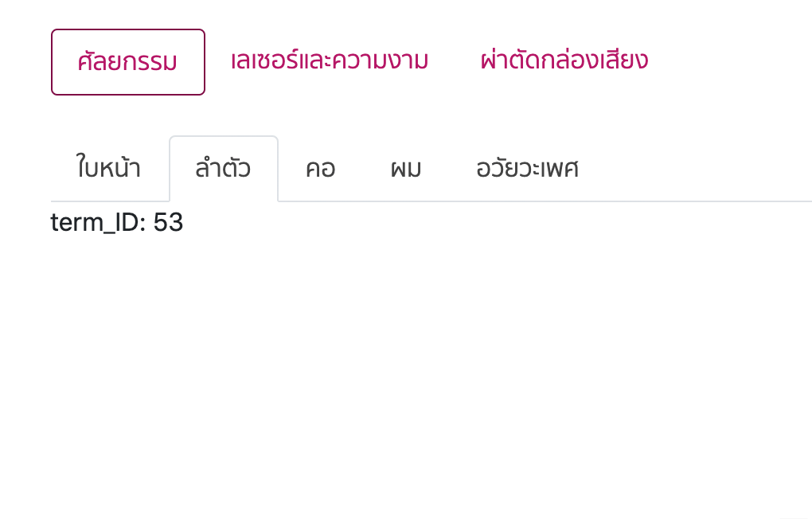This screenshot has width=812, height=519.
Task: Follow the เลเซอร์และความงาม link
Action: [330, 61]
